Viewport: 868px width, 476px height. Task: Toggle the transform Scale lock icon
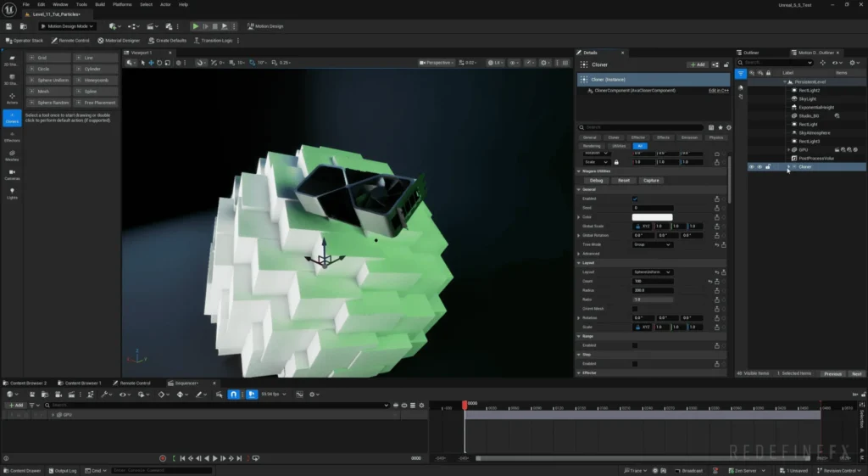tap(616, 162)
